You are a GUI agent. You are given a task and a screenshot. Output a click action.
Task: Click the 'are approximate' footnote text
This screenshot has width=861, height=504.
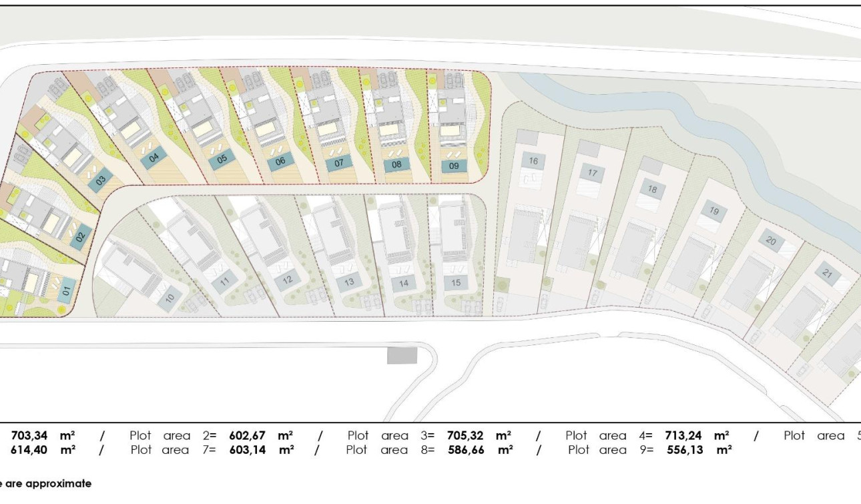(48, 483)
